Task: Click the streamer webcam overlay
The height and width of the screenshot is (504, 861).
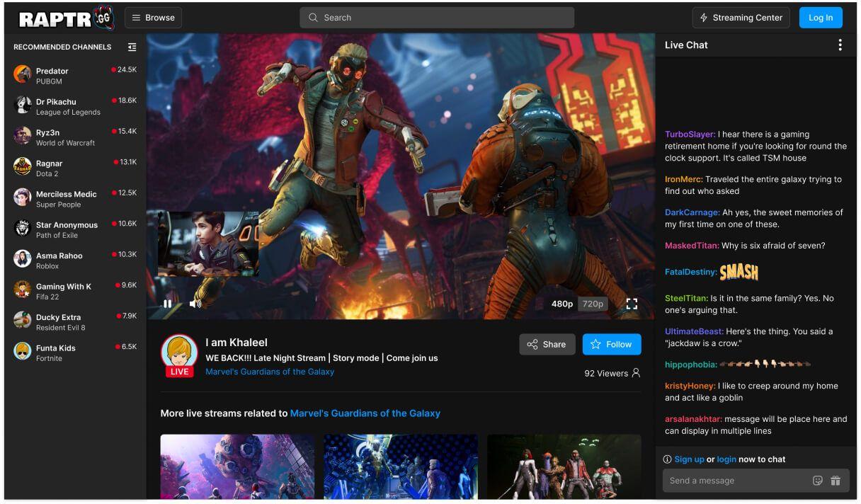Action: coord(208,244)
